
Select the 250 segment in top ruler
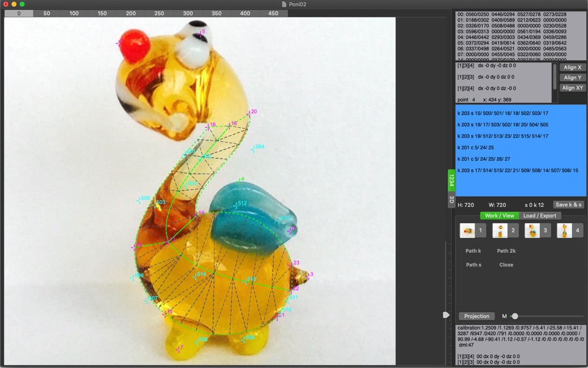click(x=159, y=13)
